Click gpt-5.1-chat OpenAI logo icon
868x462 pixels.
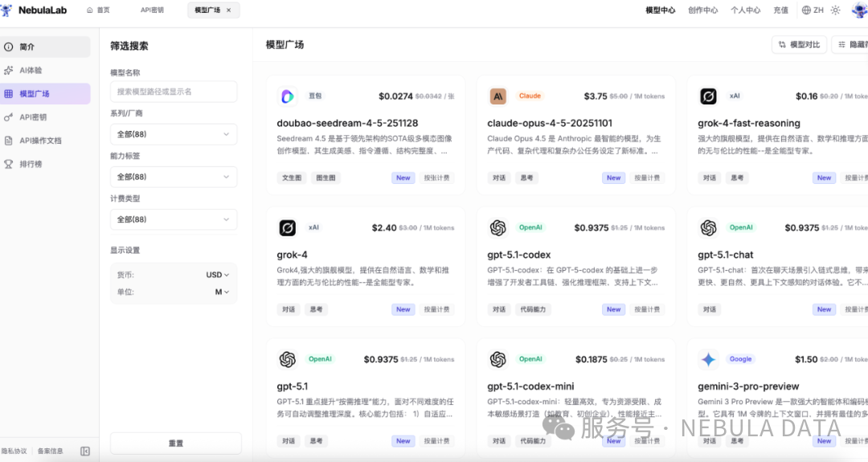(708, 228)
